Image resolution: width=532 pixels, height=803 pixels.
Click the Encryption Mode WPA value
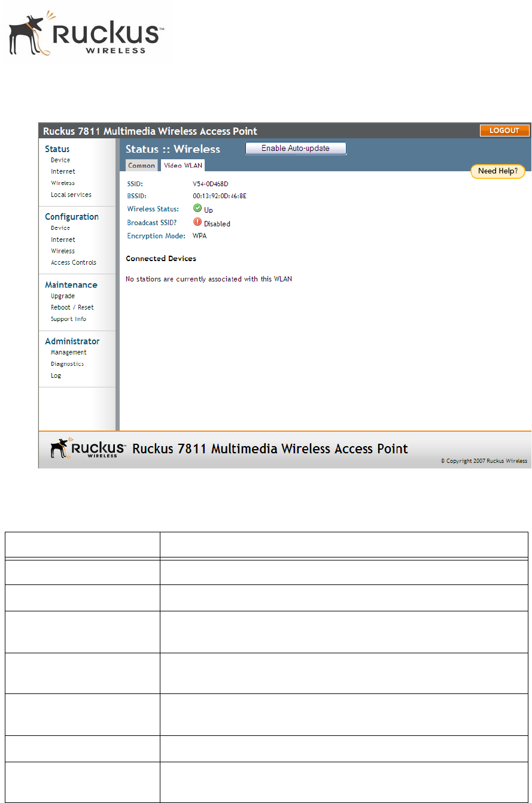(x=199, y=236)
